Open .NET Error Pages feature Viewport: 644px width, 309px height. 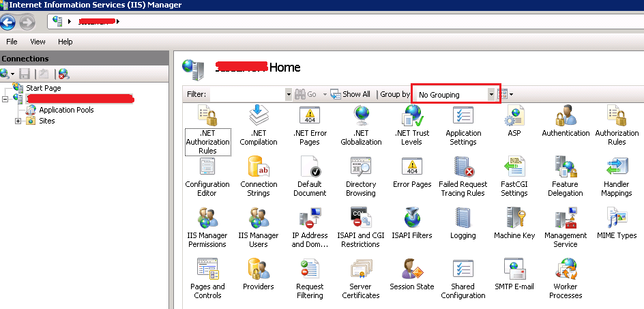[310, 126]
